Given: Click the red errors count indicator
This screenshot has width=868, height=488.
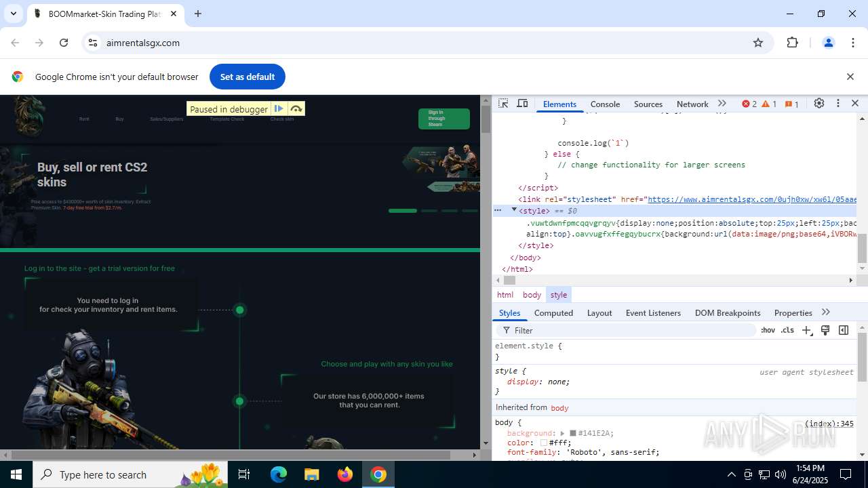Looking at the screenshot, I should [749, 104].
